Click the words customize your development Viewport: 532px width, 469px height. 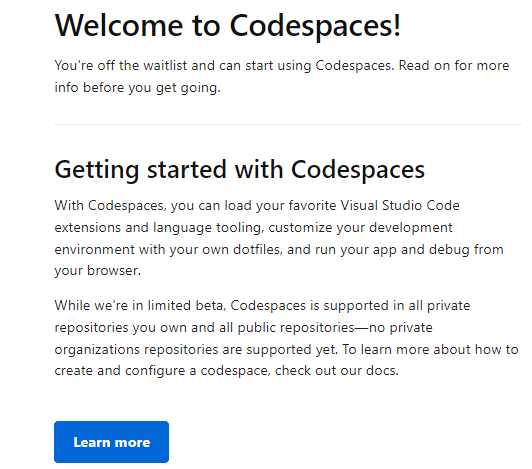coord(360,227)
